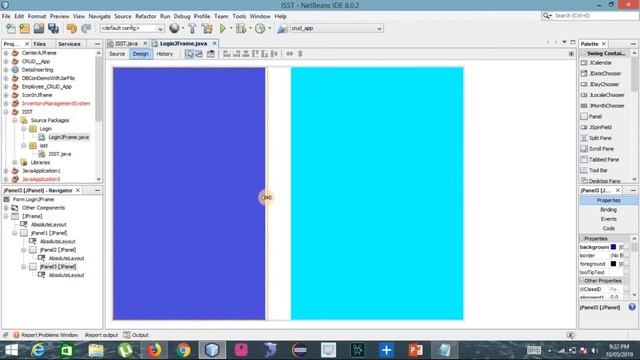
Task: Select Tabbed Pane in the Palette
Action: (604, 160)
